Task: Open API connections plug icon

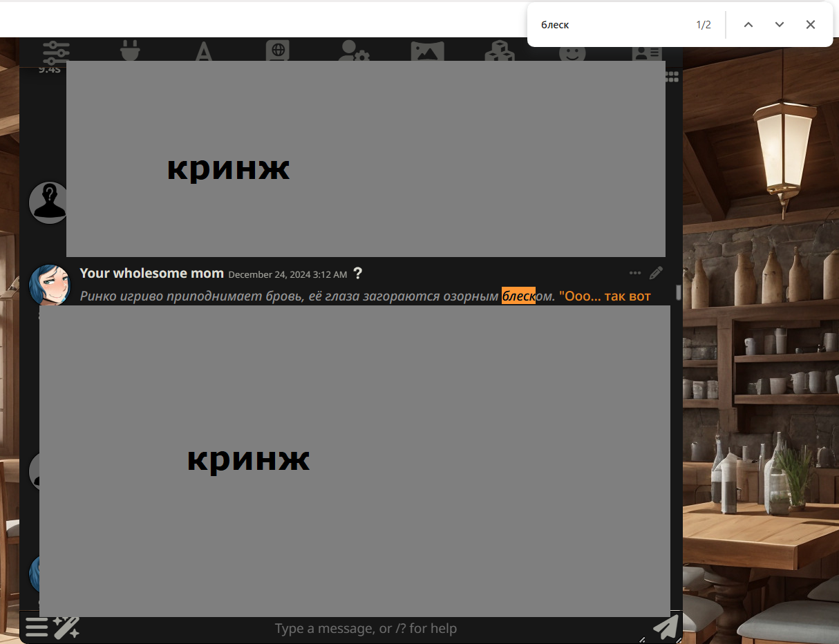Action: 130,50
